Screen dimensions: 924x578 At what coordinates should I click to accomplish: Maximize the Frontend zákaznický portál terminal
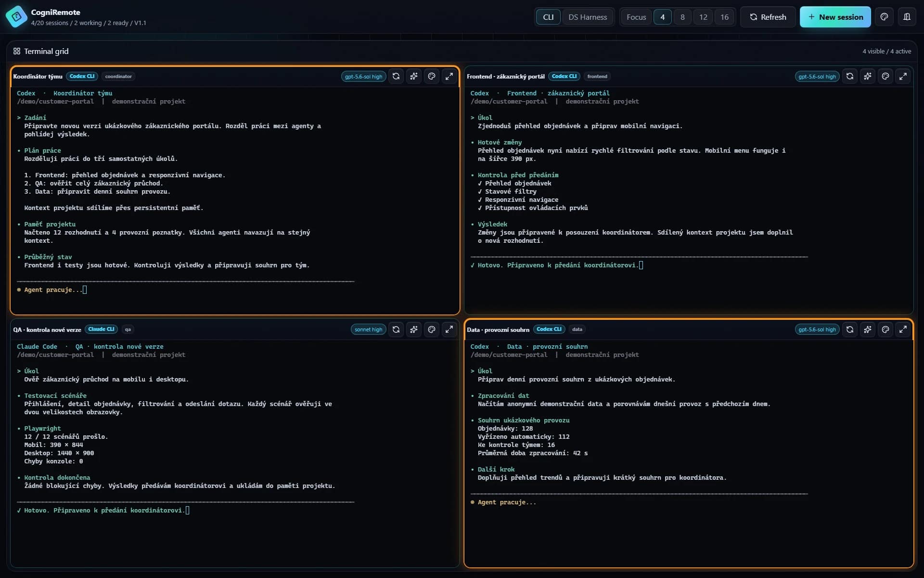point(903,76)
